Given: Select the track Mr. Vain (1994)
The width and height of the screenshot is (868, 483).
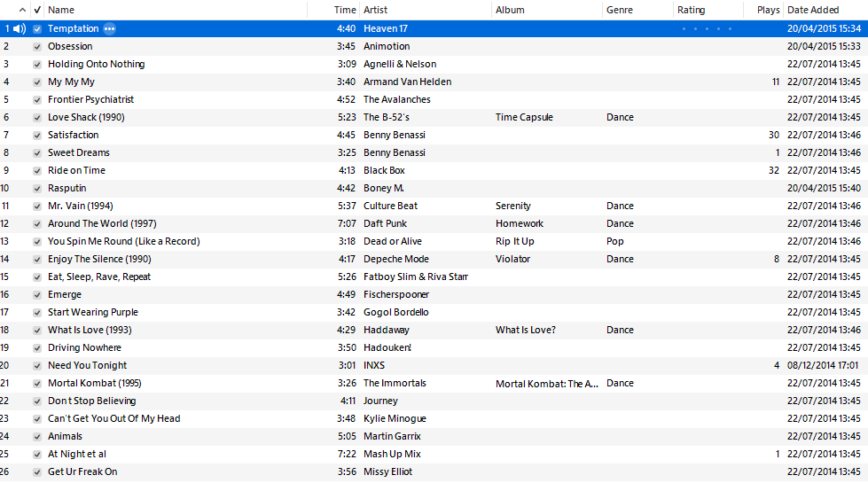Looking at the screenshot, I should (81, 206).
